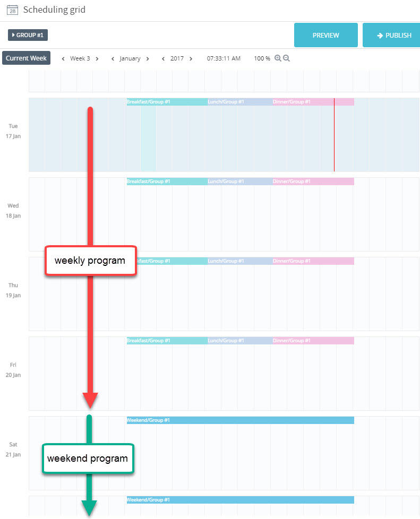Click the PUBLISH button
Viewport: 420px width, 519px height.
click(x=391, y=35)
